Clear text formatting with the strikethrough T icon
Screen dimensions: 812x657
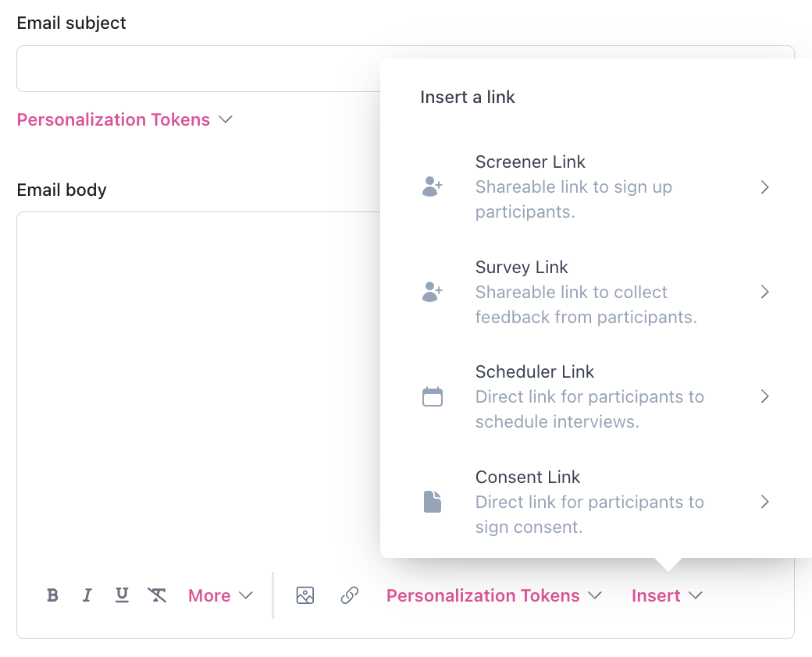[x=157, y=595]
